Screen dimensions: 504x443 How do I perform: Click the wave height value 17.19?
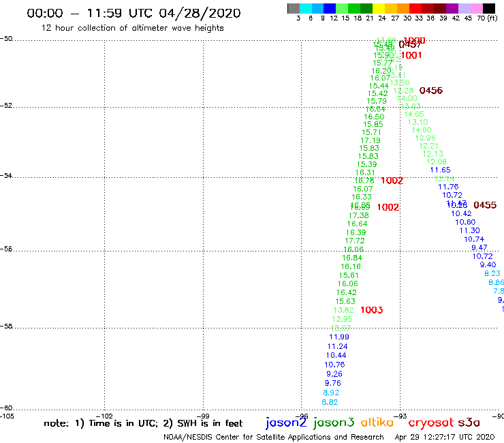pyautogui.click(x=371, y=140)
